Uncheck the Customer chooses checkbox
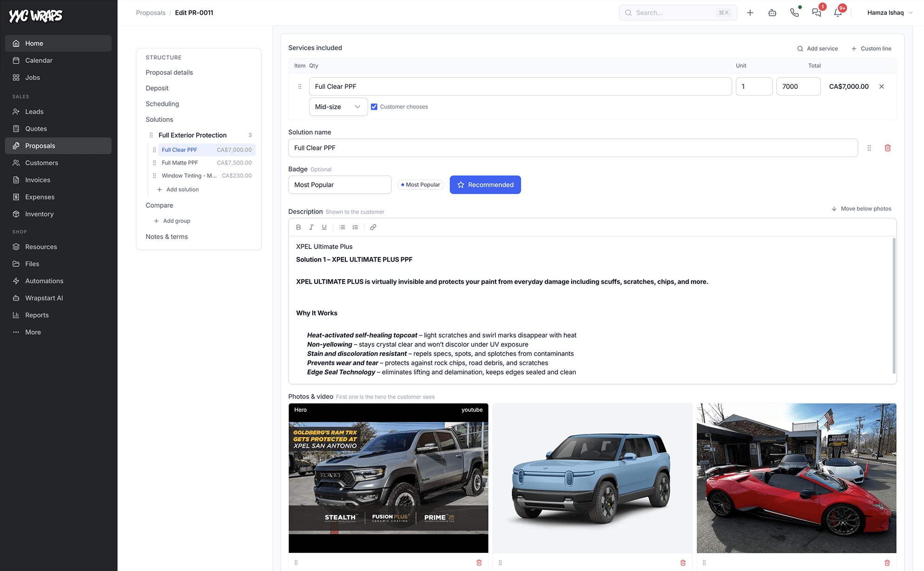924x571 pixels. 374,107
